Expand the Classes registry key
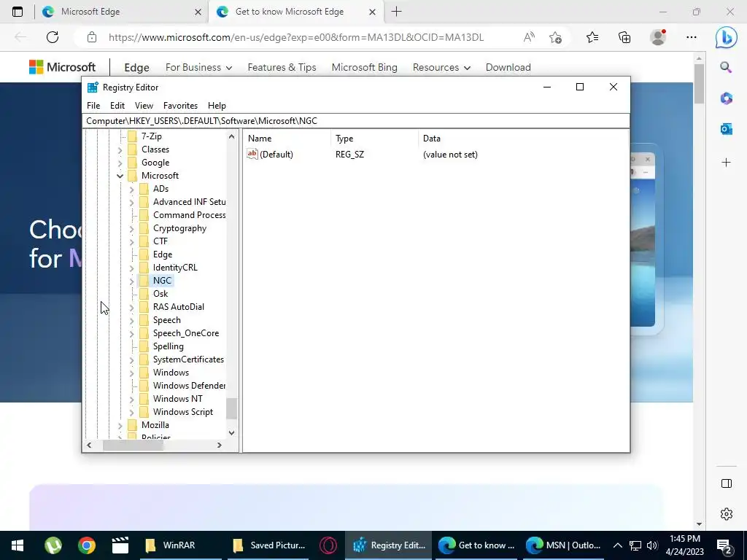Image resolution: width=747 pixels, height=560 pixels. pos(120,150)
